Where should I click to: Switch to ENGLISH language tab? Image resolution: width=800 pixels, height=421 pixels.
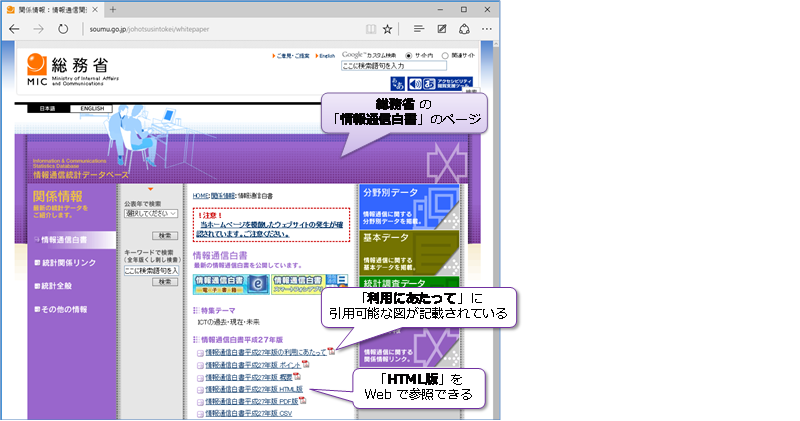[92, 108]
